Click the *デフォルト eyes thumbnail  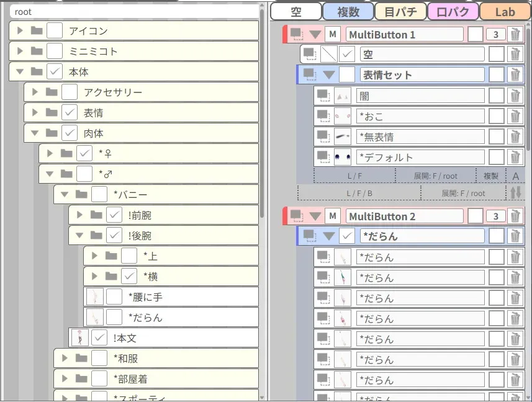(x=343, y=158)
